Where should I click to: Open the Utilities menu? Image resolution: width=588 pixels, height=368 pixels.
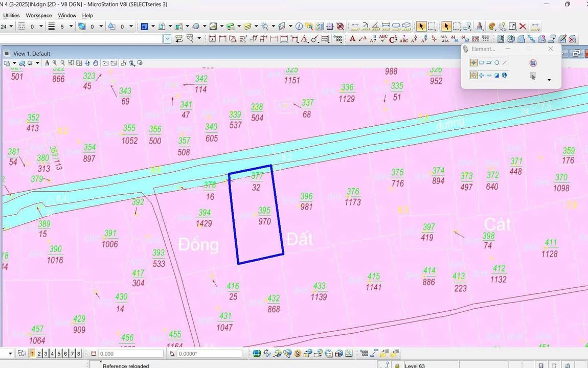[11, 15]
